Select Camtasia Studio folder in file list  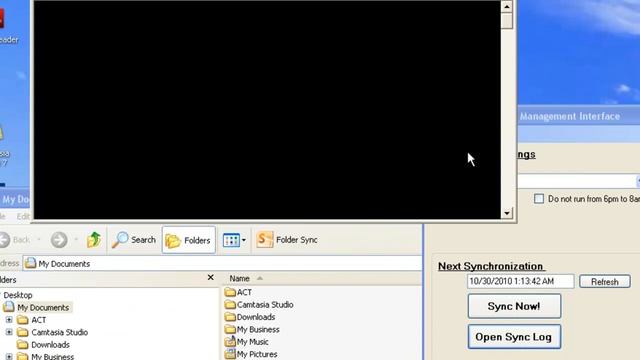(x=259, y=304)
